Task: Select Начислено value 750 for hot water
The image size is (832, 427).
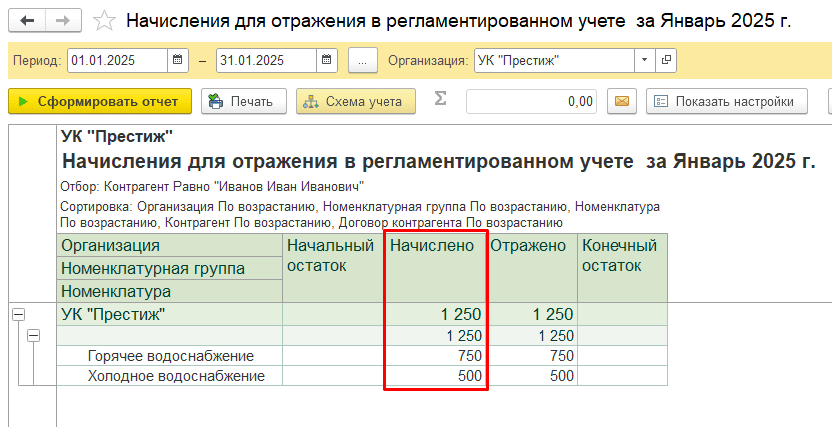Action: [x=435, y=355]
